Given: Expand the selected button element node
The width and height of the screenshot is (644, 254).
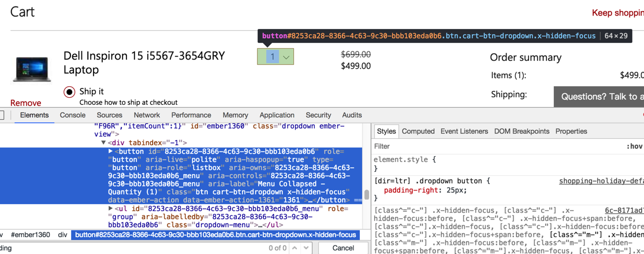Looking at the screenshot, I should tap(110, 152).
